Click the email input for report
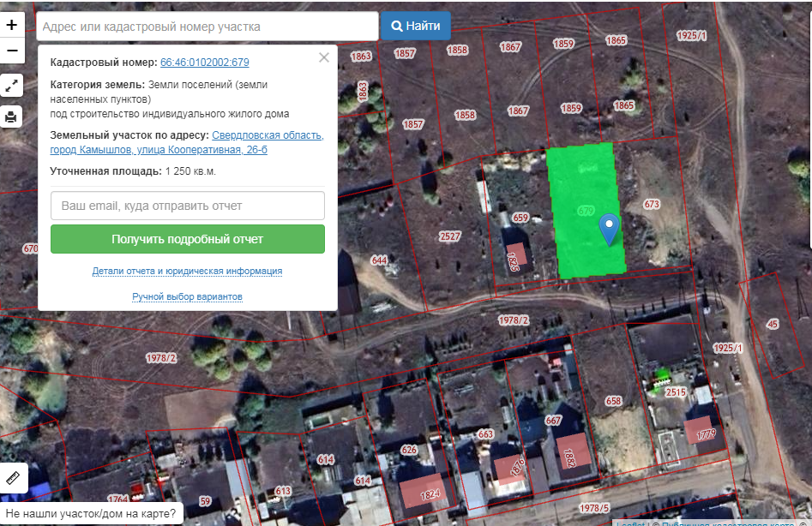812x526 pixels. click(x=188, y=206)
